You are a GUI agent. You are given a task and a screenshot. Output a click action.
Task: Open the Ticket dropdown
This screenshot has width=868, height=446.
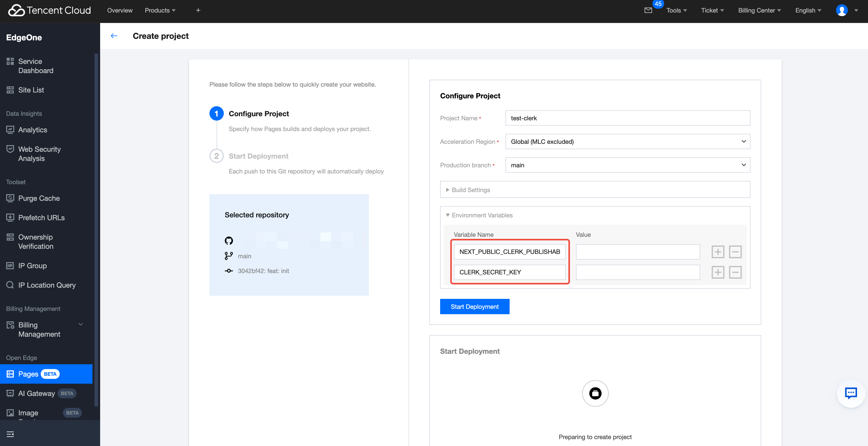[x=712, y=10]
